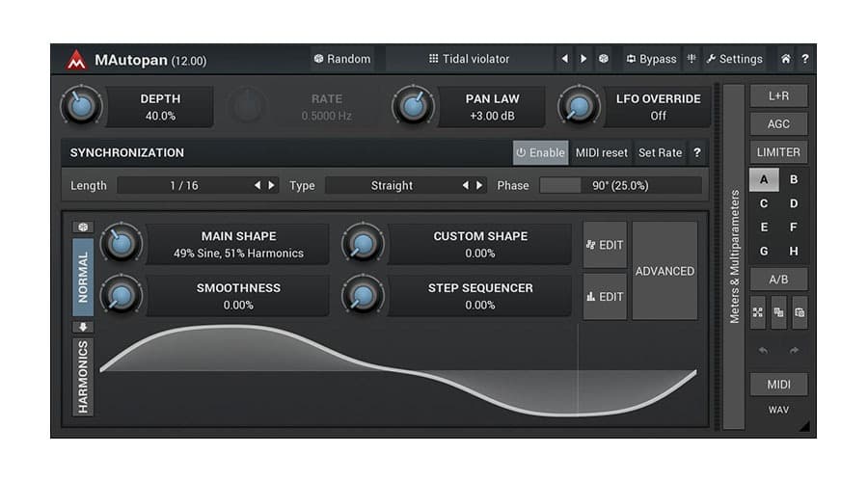Click the ADVANCED button

(x=665, y=271)
